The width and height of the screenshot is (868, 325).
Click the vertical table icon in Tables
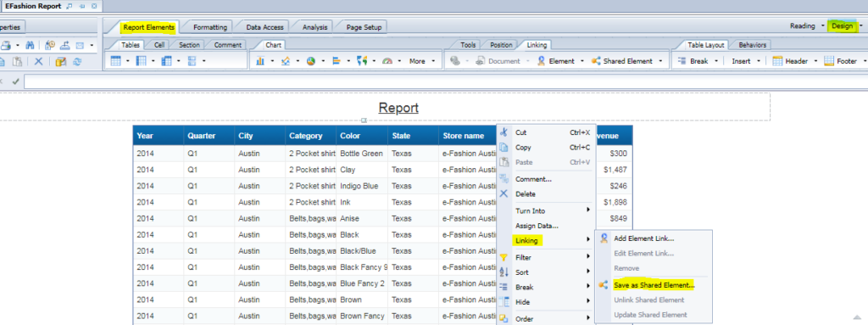coord(116,61)
